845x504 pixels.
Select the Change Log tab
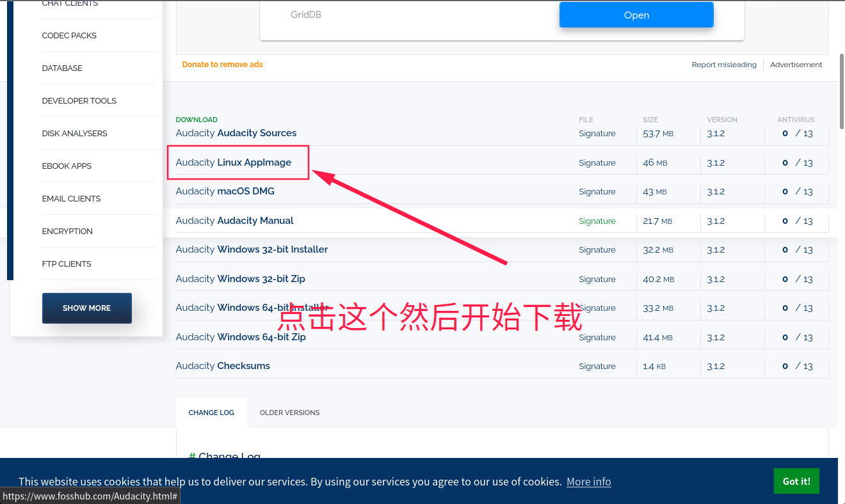click(211, 413)
